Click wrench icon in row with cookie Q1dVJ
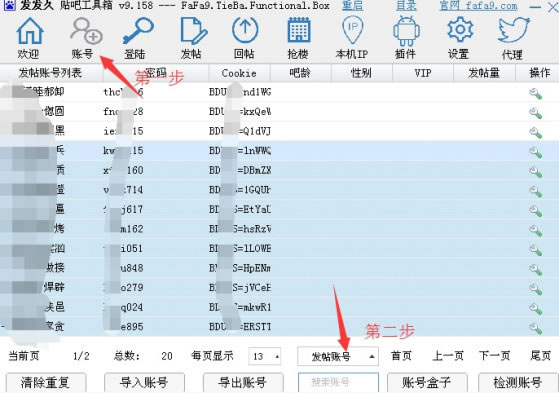 tap(535, 133)
